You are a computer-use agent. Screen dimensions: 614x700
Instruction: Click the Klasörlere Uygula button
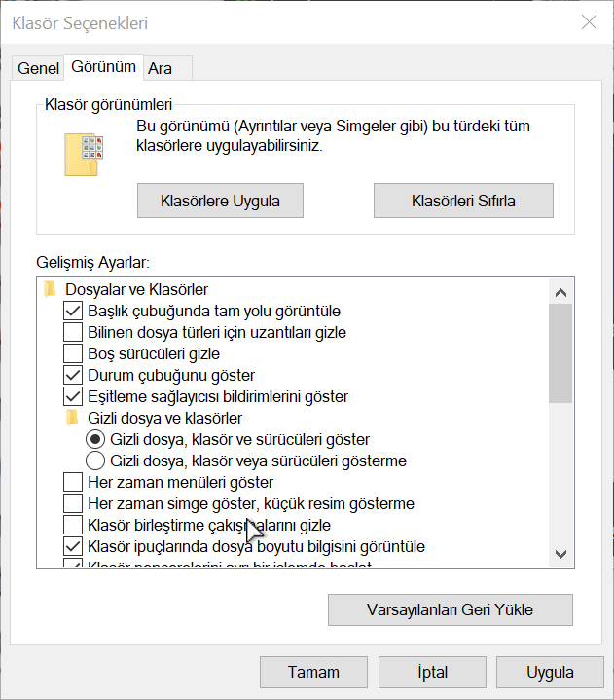click(x=220, y=201)
